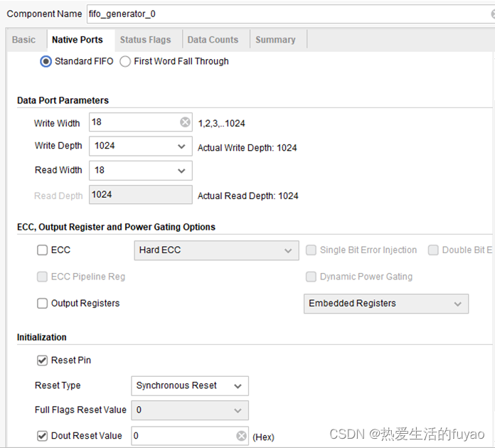This screenshot has width=495, height=448.
Task: Click the Initialization section heading
Action: [x=42, y=338]
